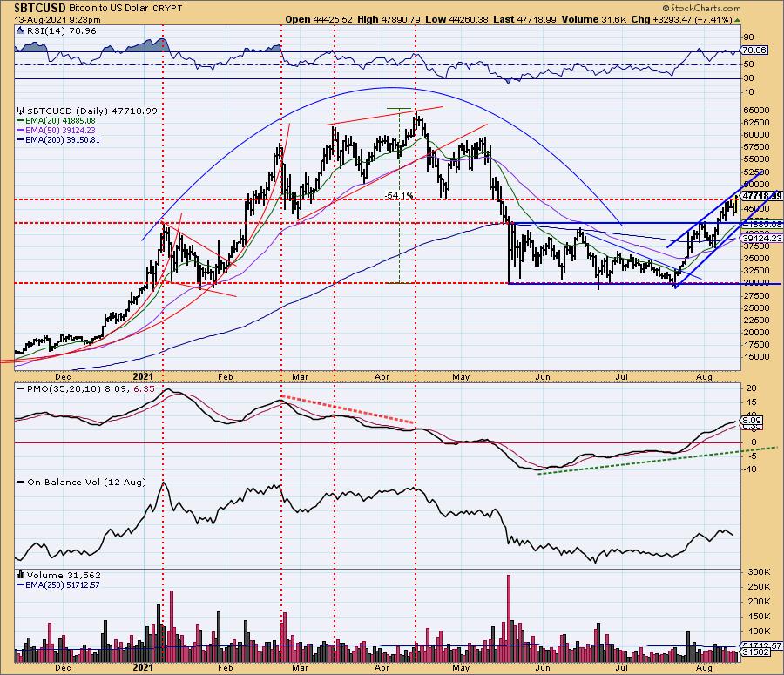Click the dotted red PMO divergence trendline
The image size is (784, 675).
pyautogui.click(x=348, y=410)
